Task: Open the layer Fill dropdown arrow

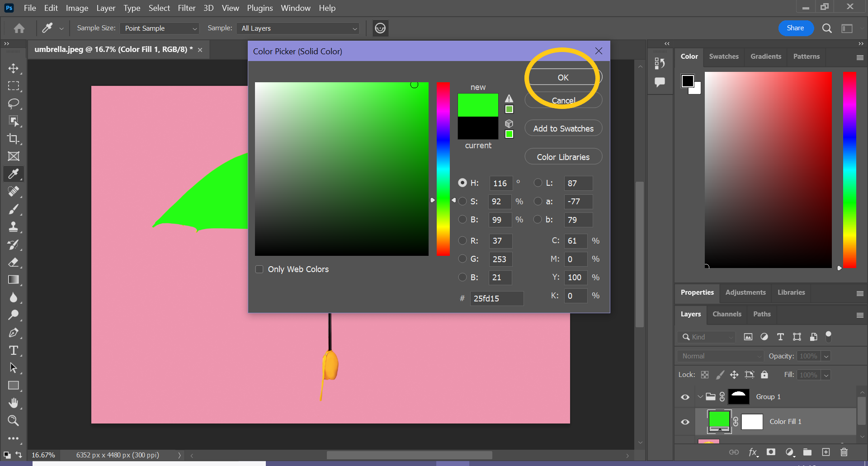Action: point(826,375)
